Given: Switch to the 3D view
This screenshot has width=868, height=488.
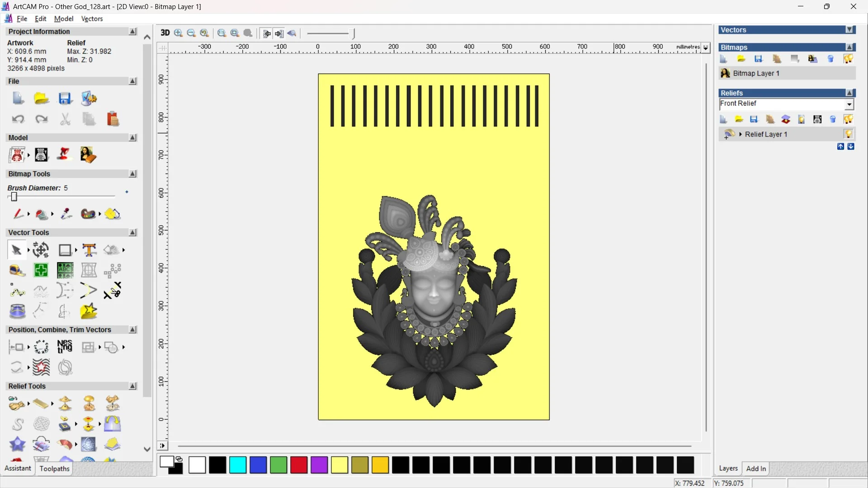Looking at the screenshot, I should click(165, 33).
